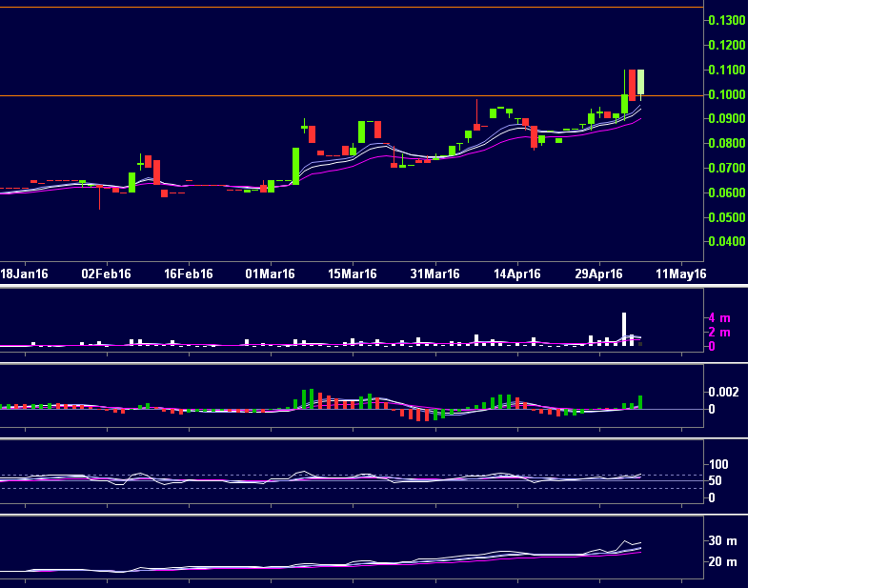Click the 0.0900 price axis value
Viewport: 889px width, 588px height.
point(727,118)
